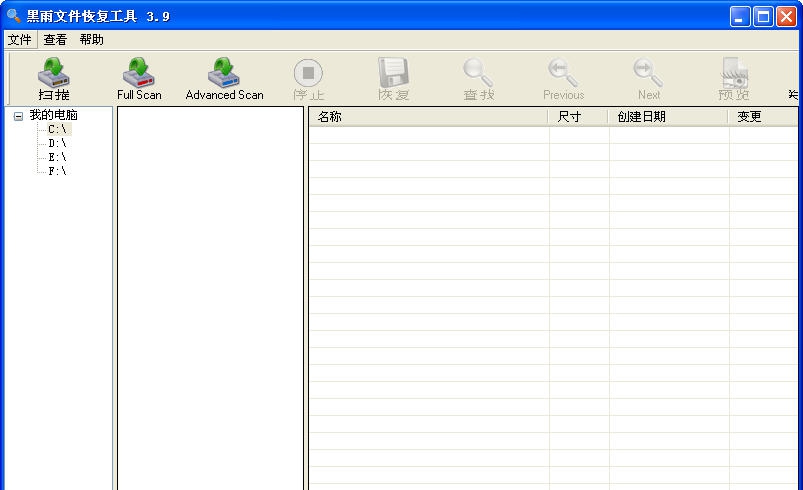Minimize the 黑雨文件恢复工具 window
The image size is (803, 490).
739,16
